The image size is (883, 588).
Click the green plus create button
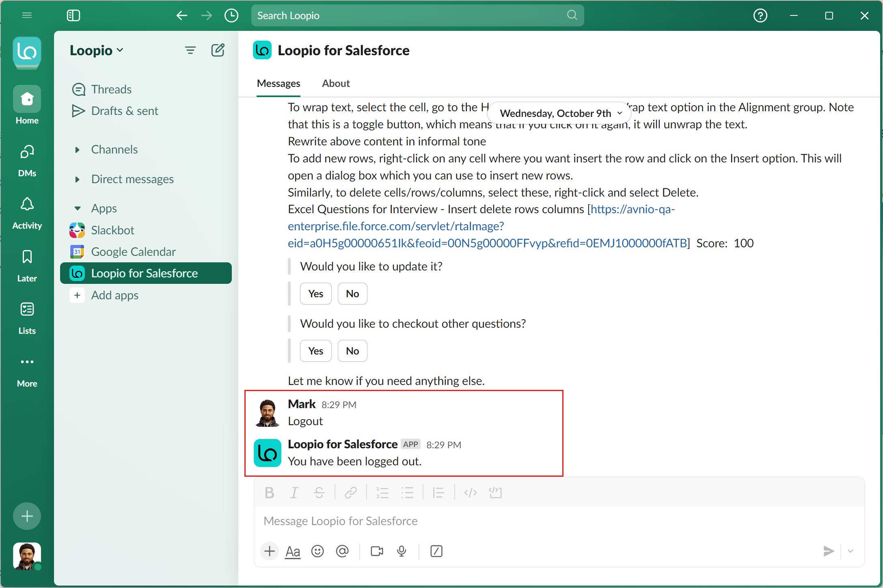(x=27, y=516)
